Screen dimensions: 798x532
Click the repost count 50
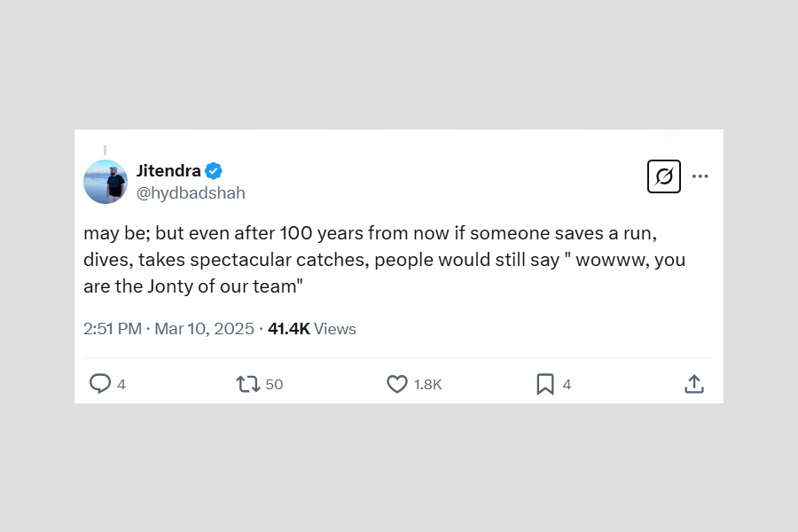(274, 385)
